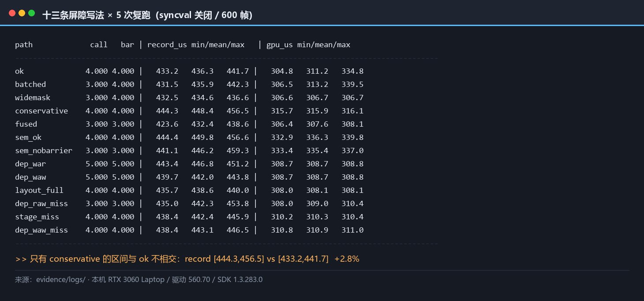Select the 'layout_full' row label

(x=39, y=190)
